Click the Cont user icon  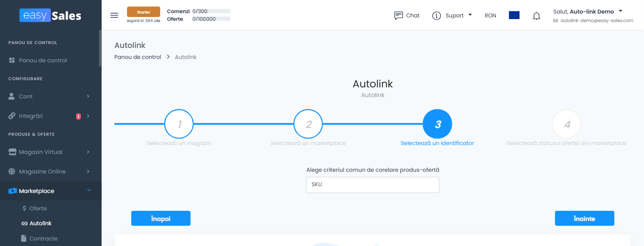point(12,96)
